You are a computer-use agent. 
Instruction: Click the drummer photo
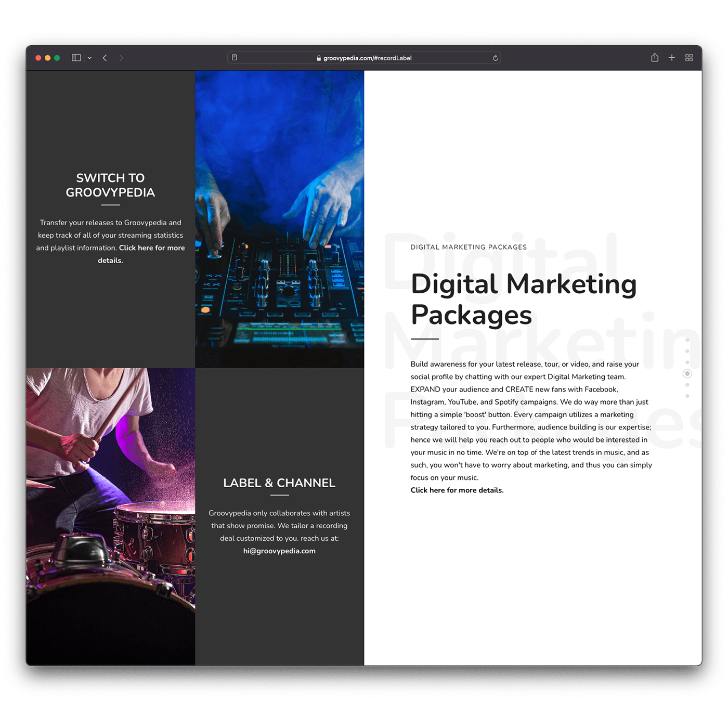tap(110, 516)
